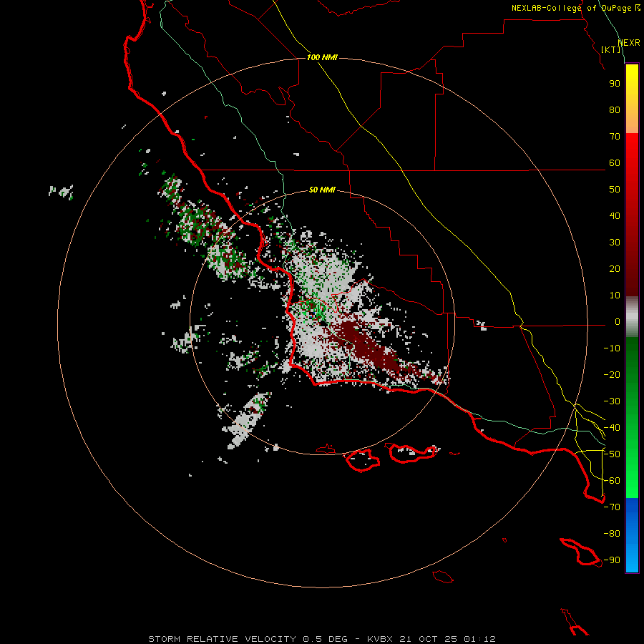Click the -30 value on the velocity scale
Viewport: 644px width, 644px height.
tap(612, 401)
